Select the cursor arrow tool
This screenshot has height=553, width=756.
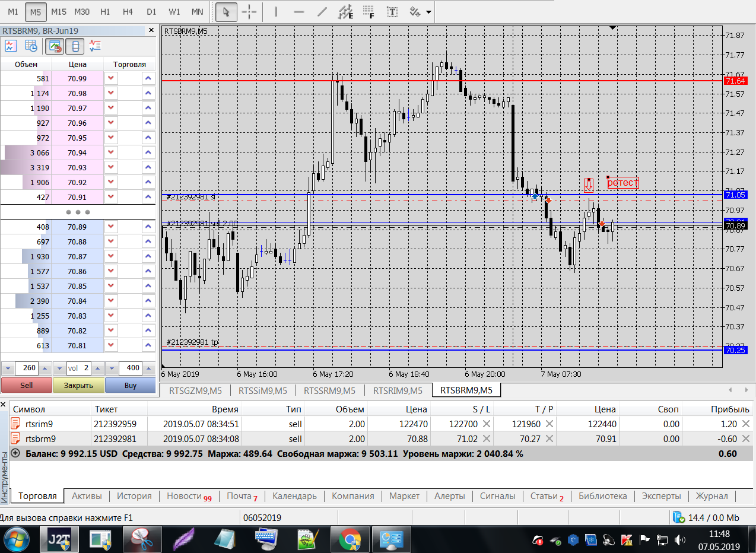coord(225,11)
